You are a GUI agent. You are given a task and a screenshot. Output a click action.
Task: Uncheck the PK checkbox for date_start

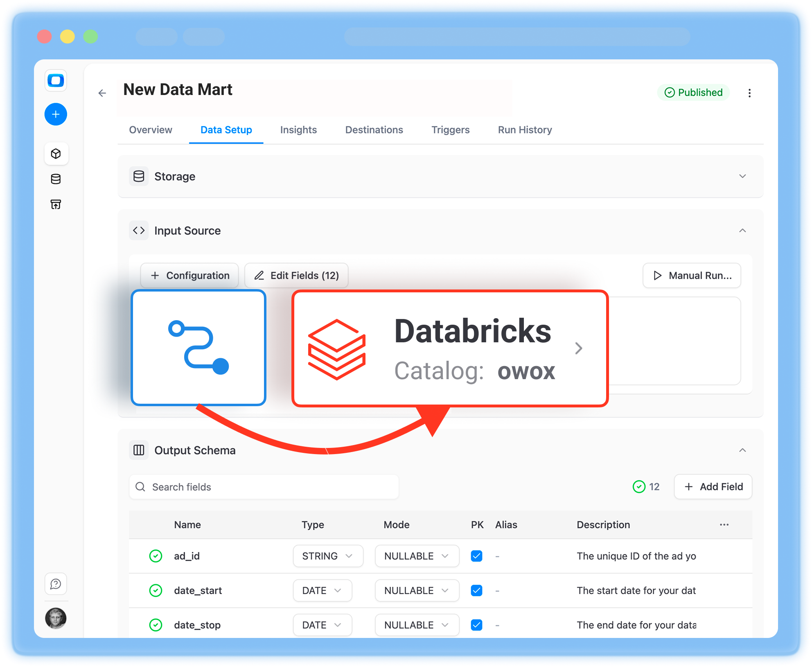point(476,590)
